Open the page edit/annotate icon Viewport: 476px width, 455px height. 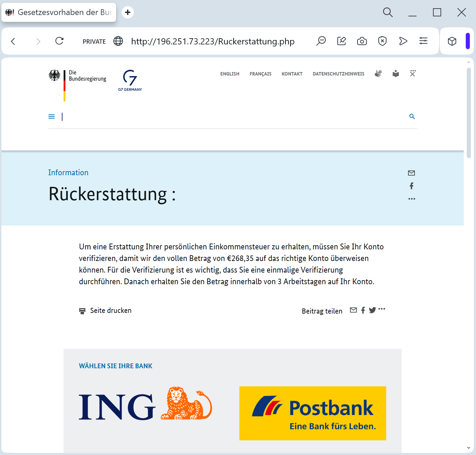341,41
